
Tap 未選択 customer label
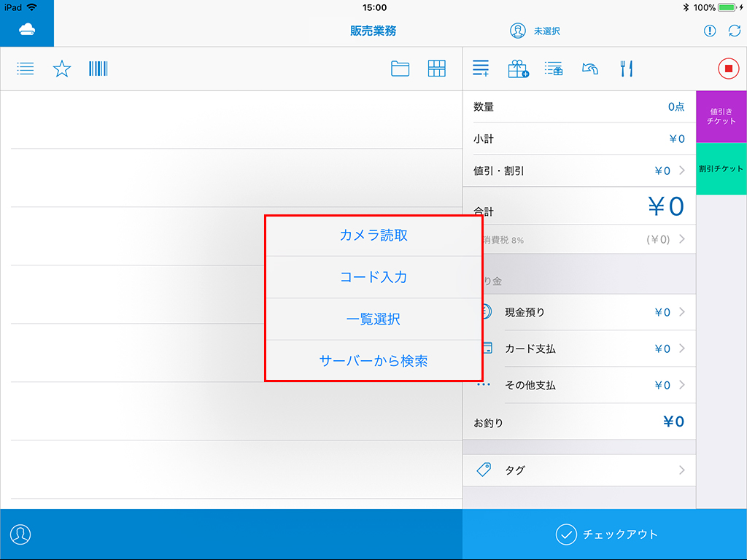(547, 31)
